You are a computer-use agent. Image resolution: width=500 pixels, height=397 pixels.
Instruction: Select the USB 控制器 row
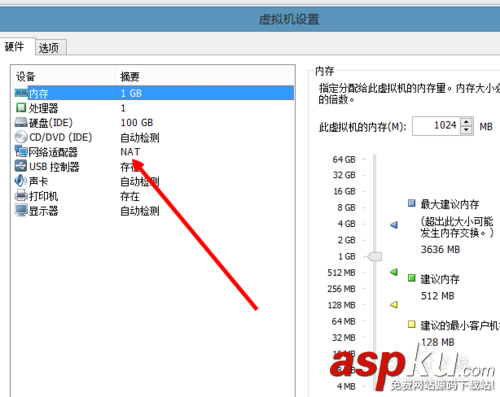click(154, 166)
